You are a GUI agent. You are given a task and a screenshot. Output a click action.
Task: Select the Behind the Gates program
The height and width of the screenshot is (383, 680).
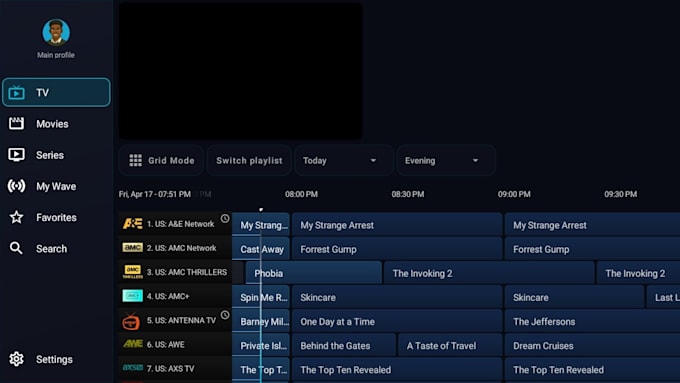pyautogui.click(x=344, y=345)
